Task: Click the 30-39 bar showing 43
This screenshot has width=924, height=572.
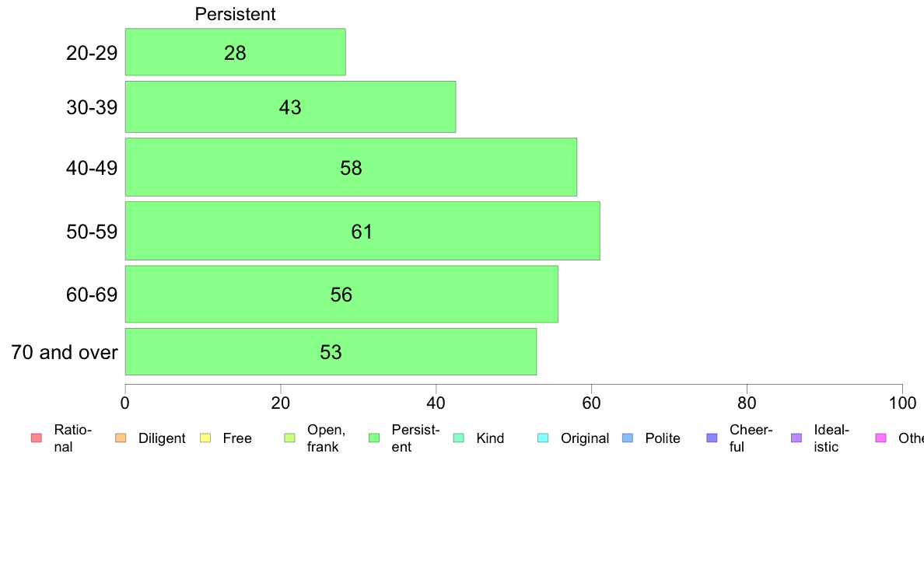Action: 290,106
